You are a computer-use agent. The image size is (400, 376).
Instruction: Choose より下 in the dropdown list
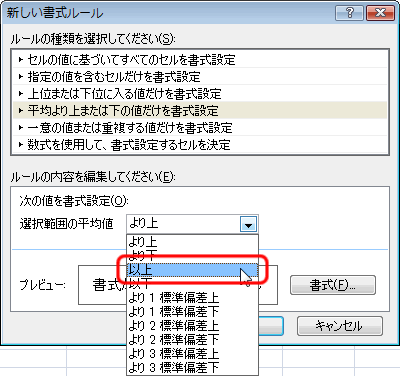coord(192,256)
